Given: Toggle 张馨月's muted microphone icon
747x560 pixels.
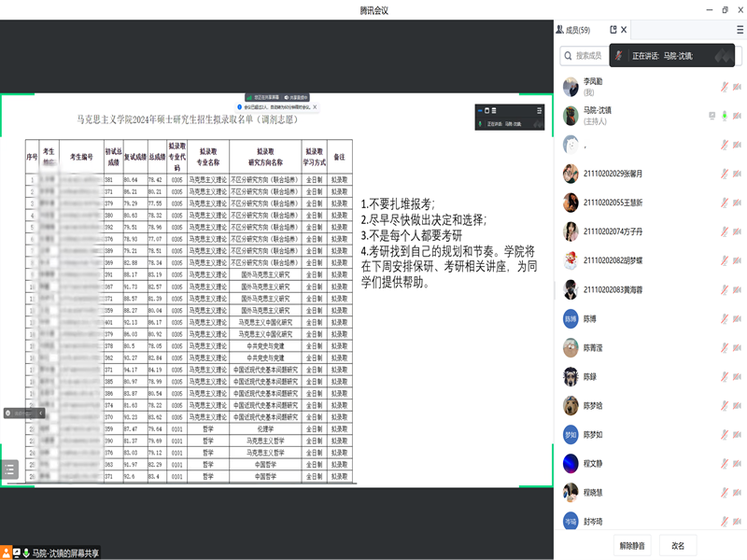Looking at the screenshot, I should click(724, 174).
